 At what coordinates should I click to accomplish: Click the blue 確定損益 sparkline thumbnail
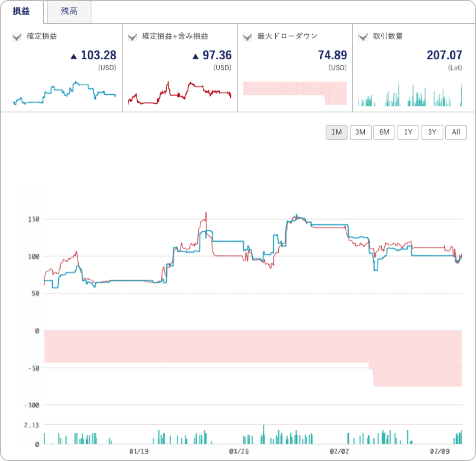coord(65,94)
